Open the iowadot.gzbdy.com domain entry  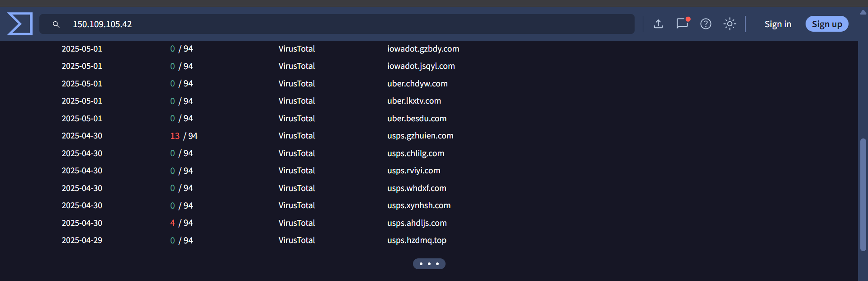click(x=423, y=48)
